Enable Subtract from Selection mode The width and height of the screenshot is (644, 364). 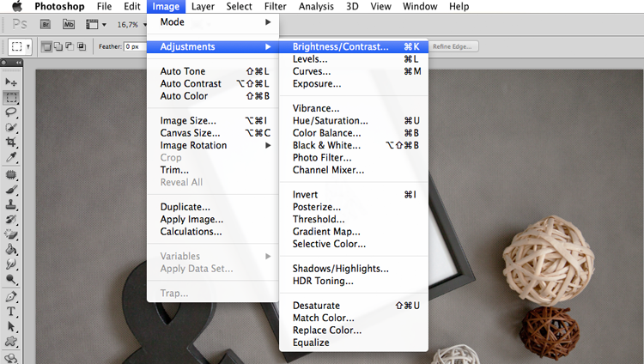tap(70, 46)
